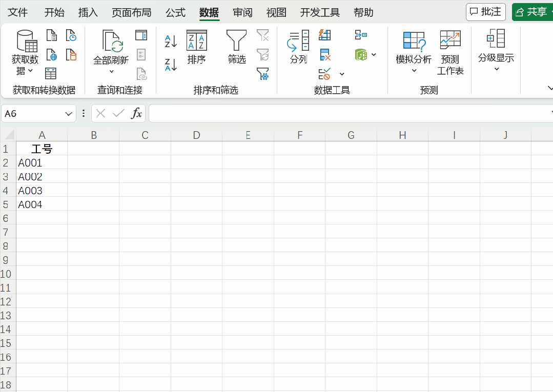Switch to the 插入 tab
Screen dimensions: 553x392
(88, 12)
